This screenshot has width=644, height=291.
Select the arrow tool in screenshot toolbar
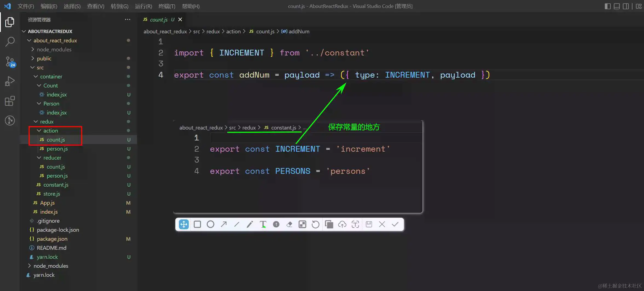click(224, 224)
